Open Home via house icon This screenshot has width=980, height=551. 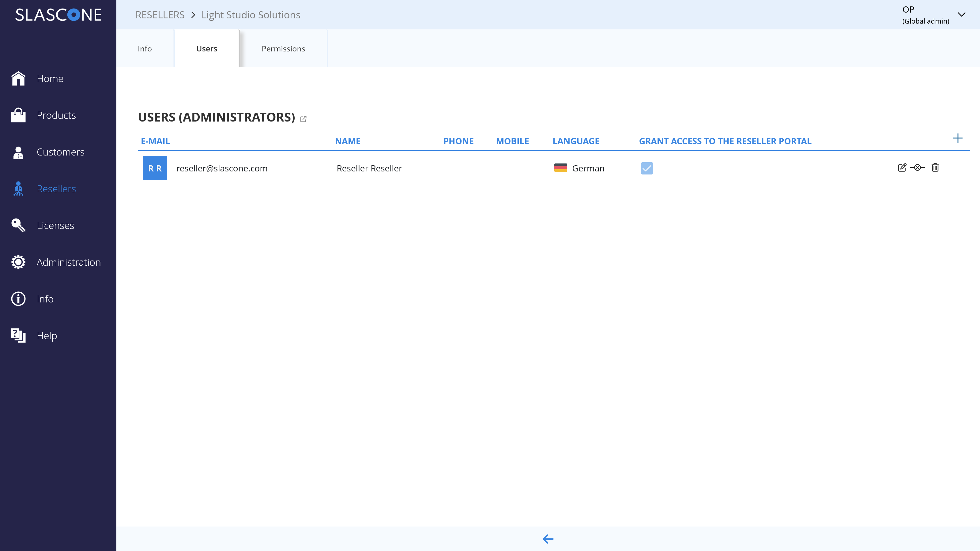pyautogui.click(x=18, y=79)
